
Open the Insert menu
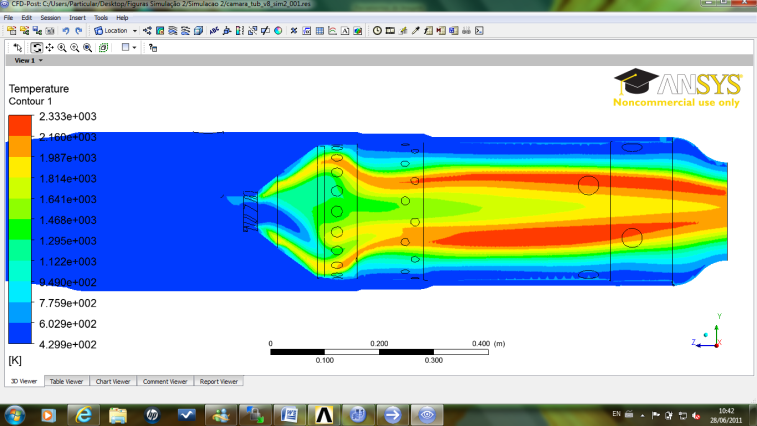[73, 18]
